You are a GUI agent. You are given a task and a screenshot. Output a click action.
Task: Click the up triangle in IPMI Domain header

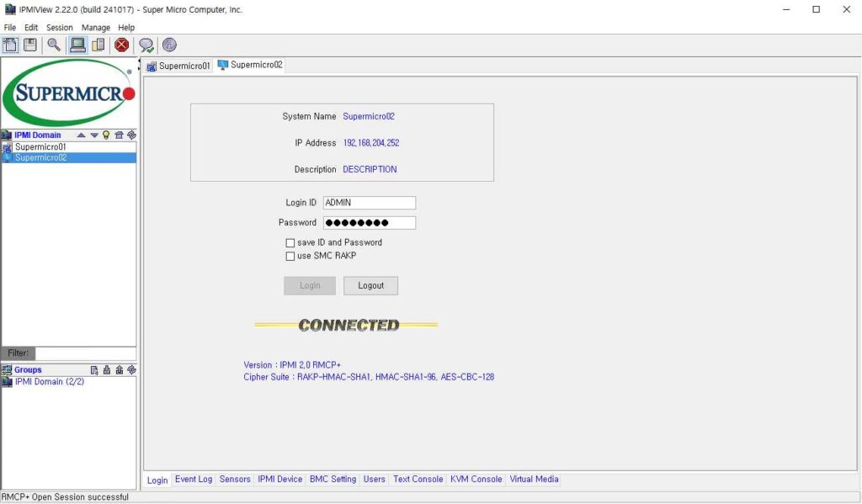click(x=82, y=135)
